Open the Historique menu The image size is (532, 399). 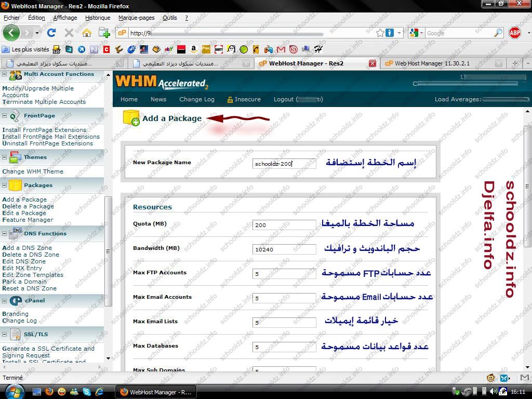click(98, 18)
